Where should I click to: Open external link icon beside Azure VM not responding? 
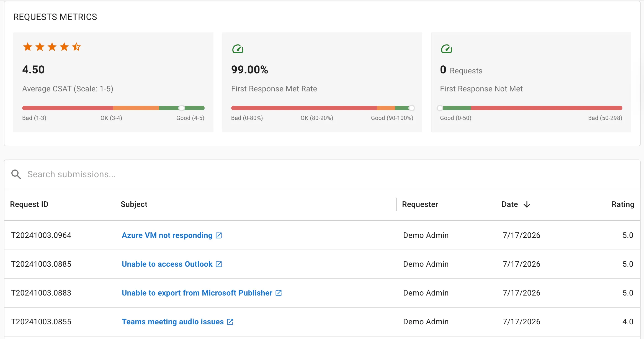coord(219,235)
